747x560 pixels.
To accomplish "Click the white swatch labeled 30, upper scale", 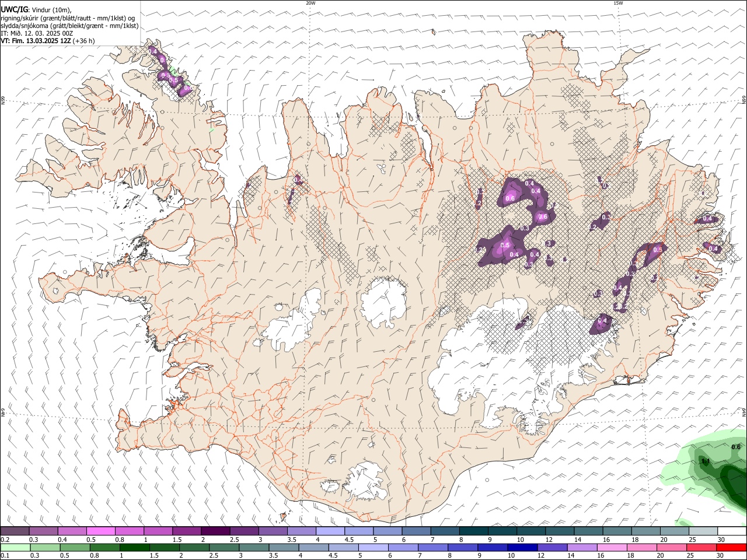I will (732, 531).
